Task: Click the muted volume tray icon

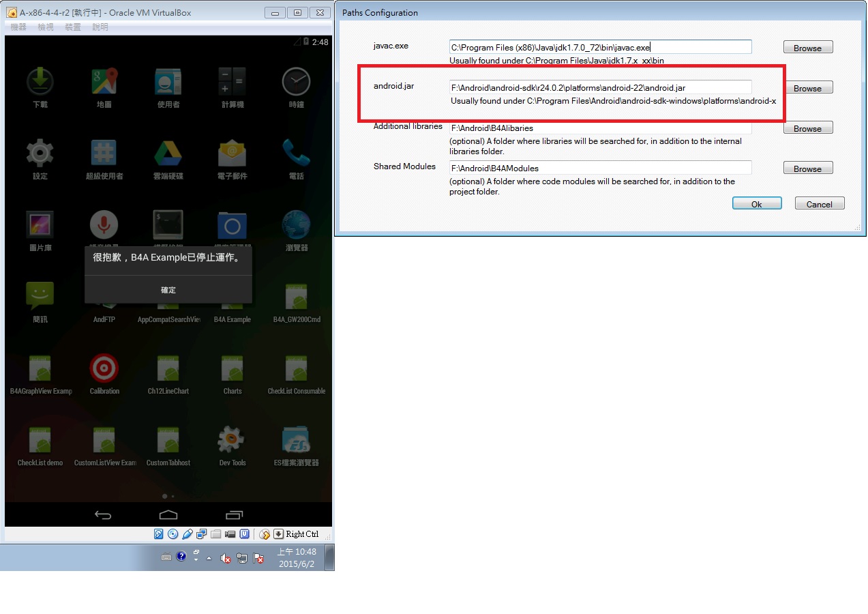Action: click(x=226, y=558)
